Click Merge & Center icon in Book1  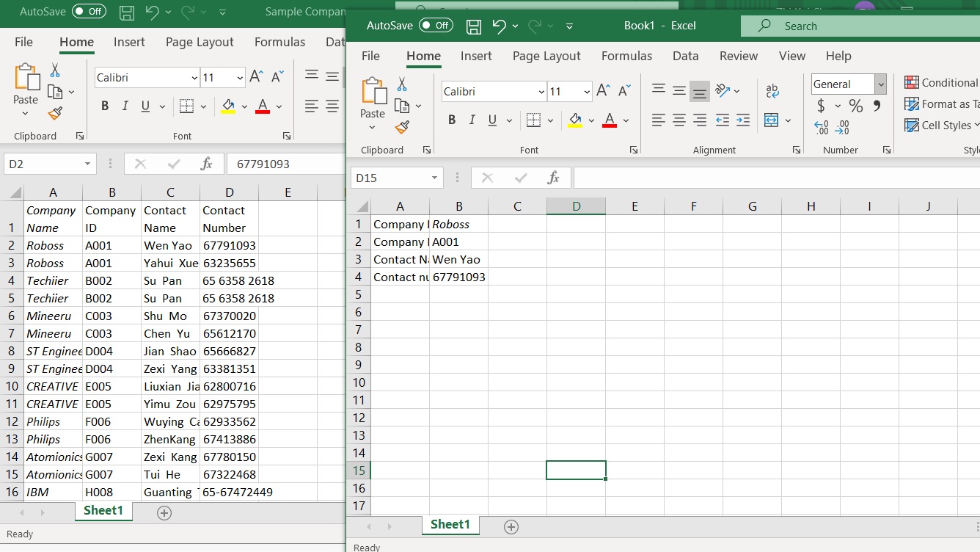pos(771,120)
